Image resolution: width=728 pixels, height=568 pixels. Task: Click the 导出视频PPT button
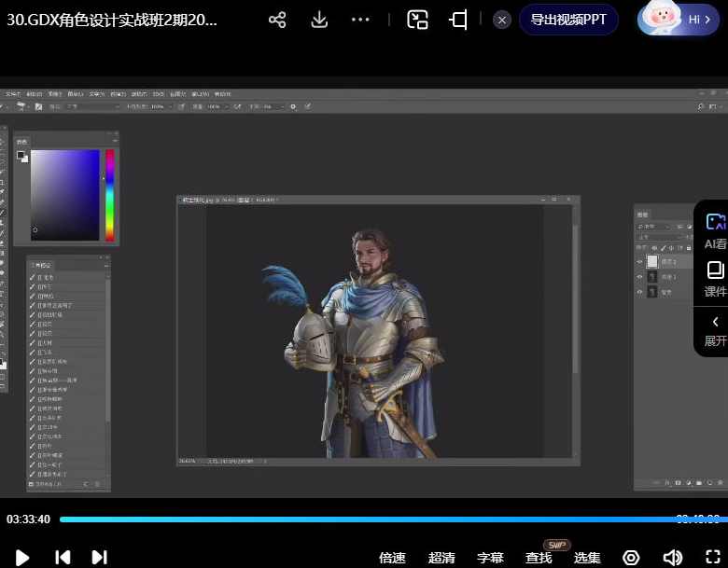(568, 20)
